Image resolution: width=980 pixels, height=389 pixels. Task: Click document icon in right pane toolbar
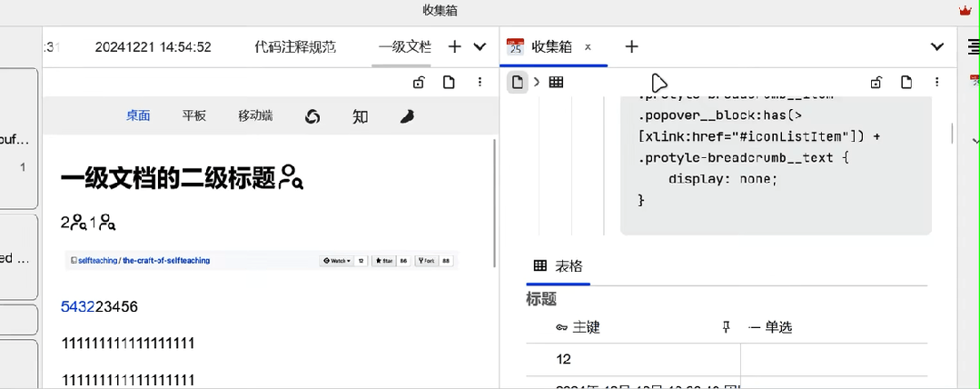[906, 82]
